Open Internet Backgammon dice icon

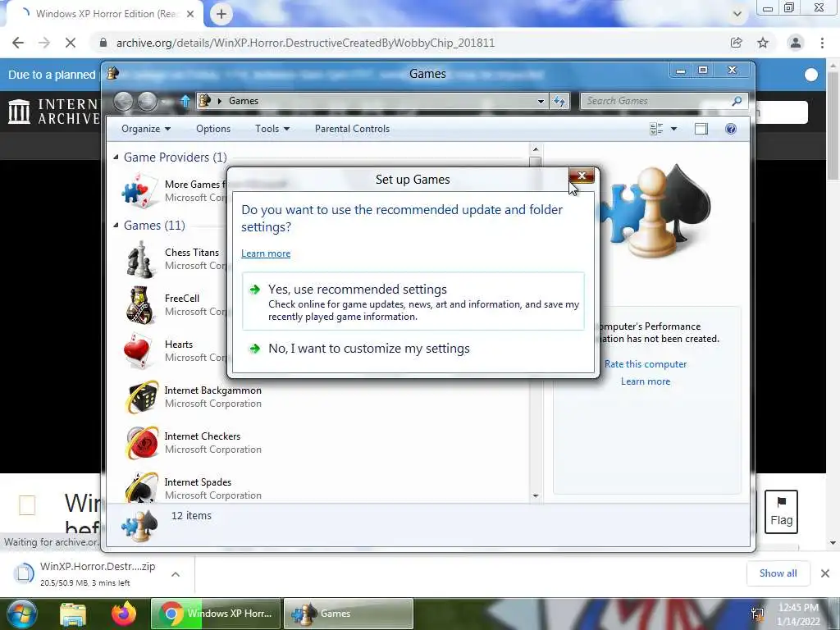141,397
